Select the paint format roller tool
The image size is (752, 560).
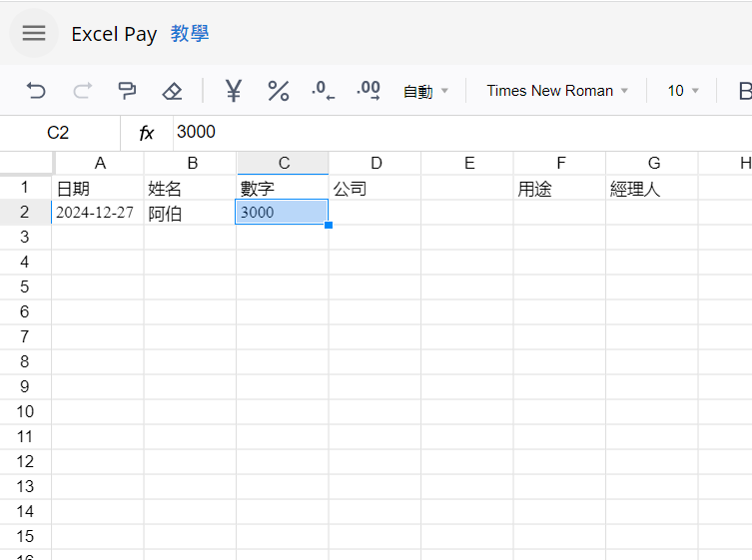pyautogui.click(x=127, y=91)
